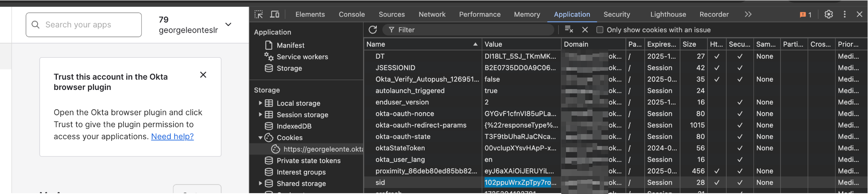Open Interest groups item
Screen dimensions: 868x194
tap(301, 172)
